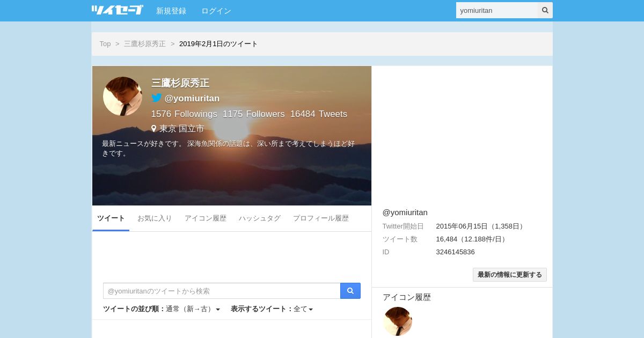Open the icon history avatar thumbnail
This screenshot has width=644, height=338.
pyautogui.click(x=398, y=321)
